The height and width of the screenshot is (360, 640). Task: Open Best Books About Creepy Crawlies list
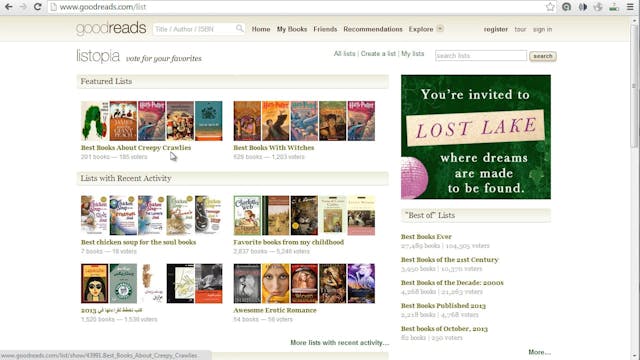click(136, 147)
